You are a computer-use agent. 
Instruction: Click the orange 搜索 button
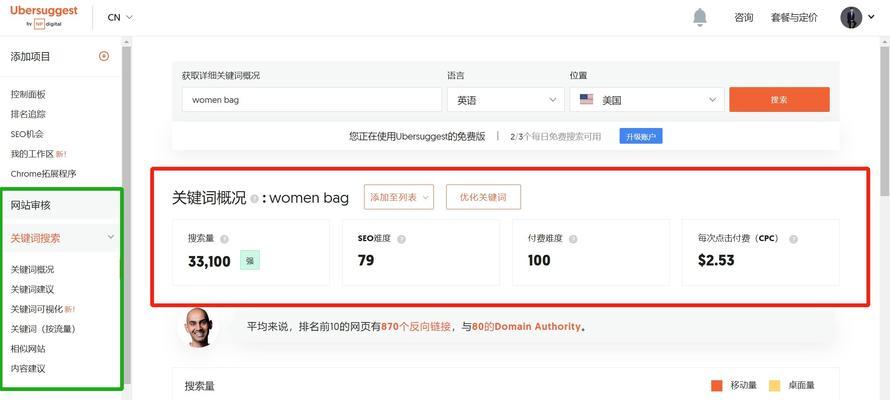(779, 100)
